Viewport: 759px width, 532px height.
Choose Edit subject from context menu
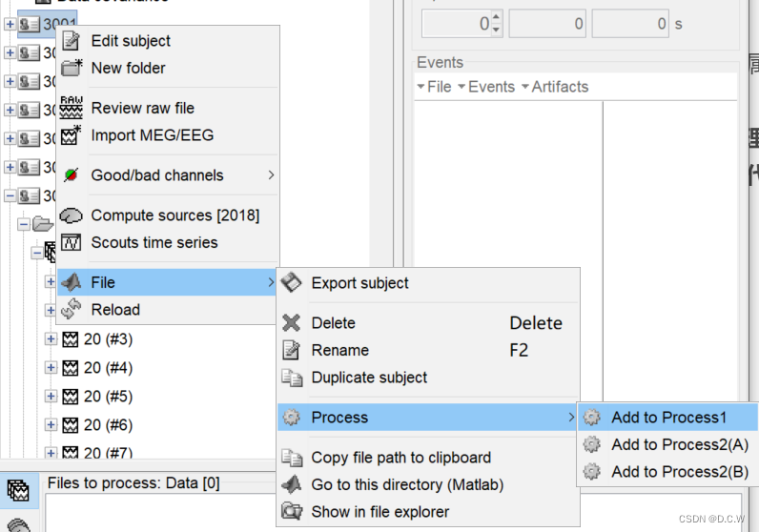168,41
